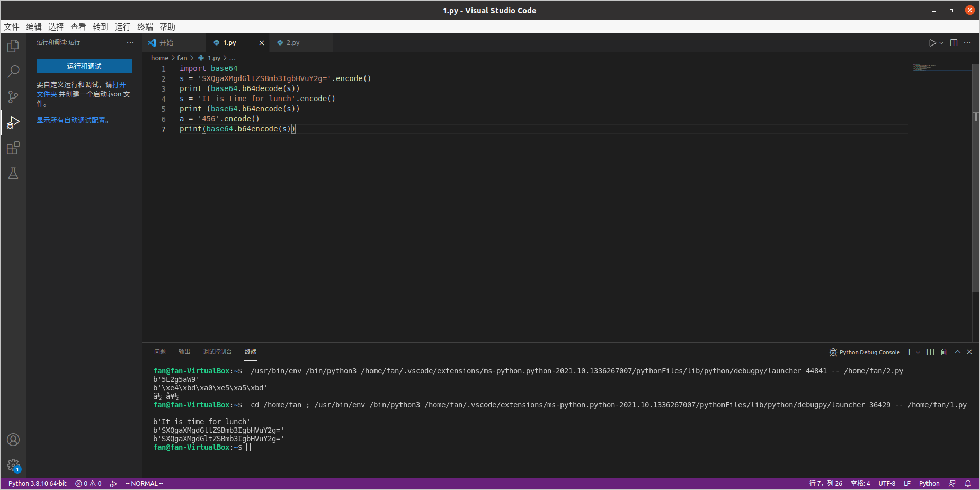The width and height of the screenshot is (980, 490).
Task: Open the 终端 (Terminal) menu
Action: pyautogui.click(x=145, y=27)
